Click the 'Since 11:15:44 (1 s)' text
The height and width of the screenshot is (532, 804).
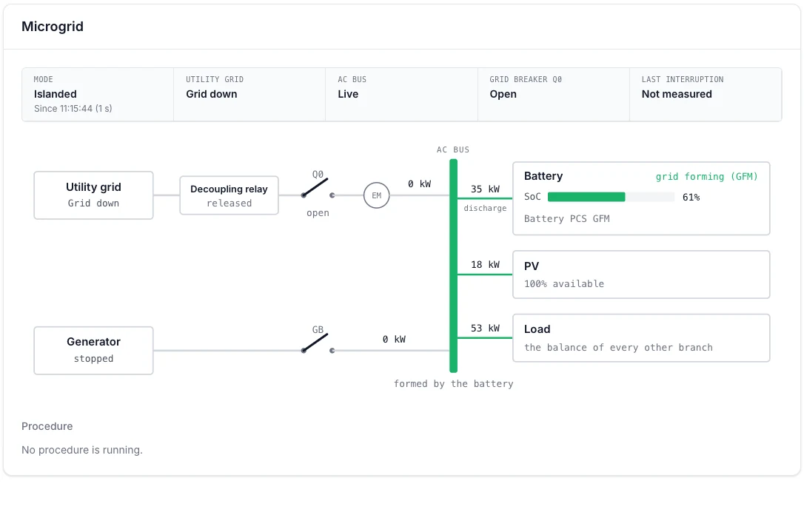coord(73,109)
